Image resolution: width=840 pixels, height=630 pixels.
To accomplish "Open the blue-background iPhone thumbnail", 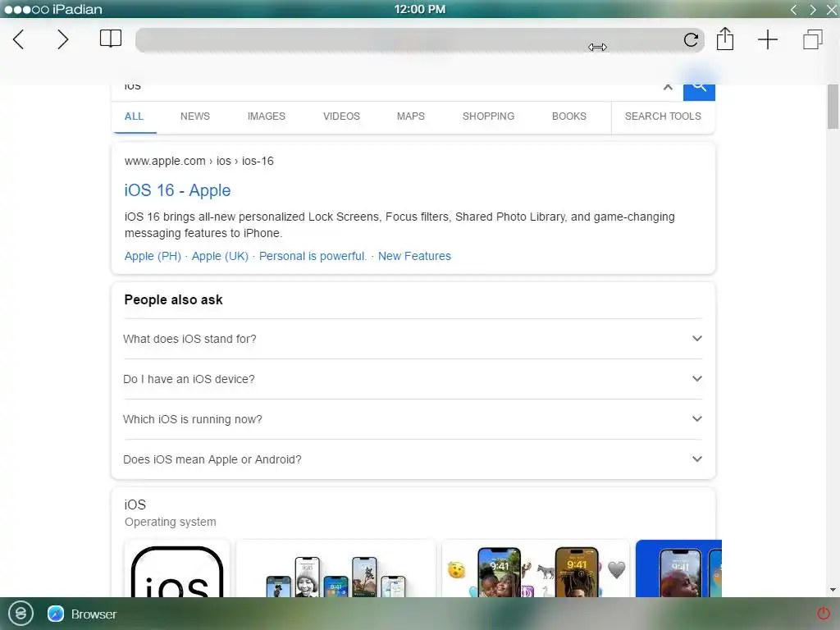I will click(678, 569).
